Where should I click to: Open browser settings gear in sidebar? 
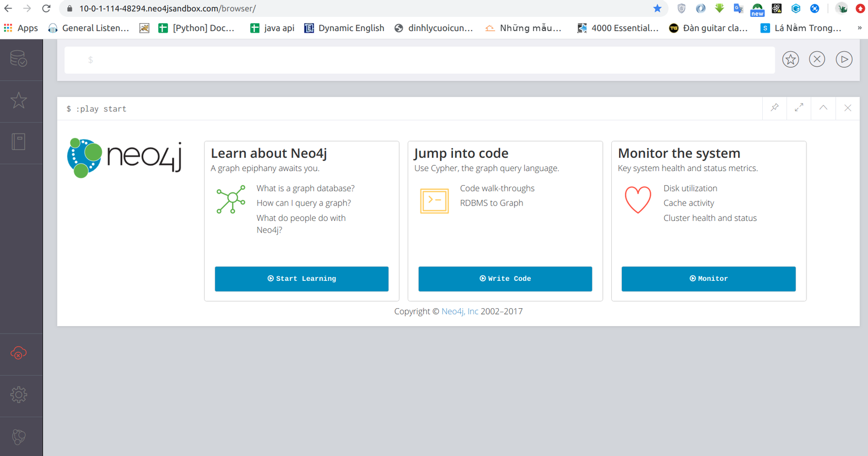[x=19, y=395]
